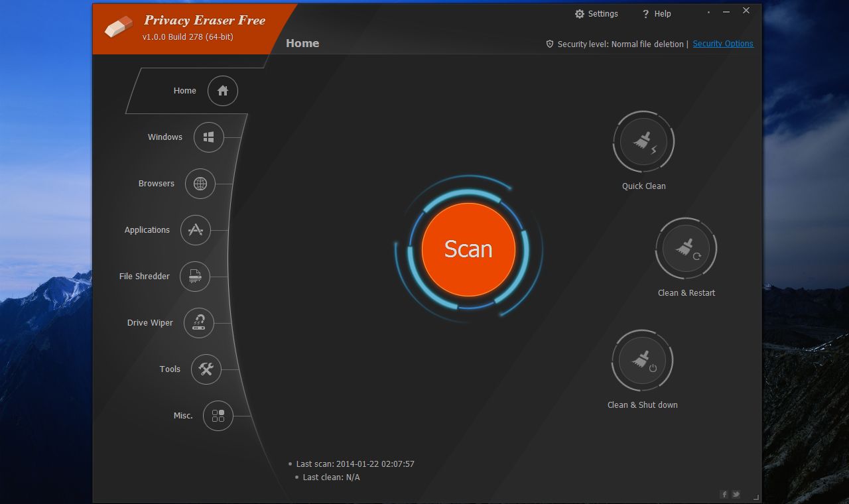Click the Misc. grid icon
The width and height of the screenshot is (849, 504).
point(218,416)
